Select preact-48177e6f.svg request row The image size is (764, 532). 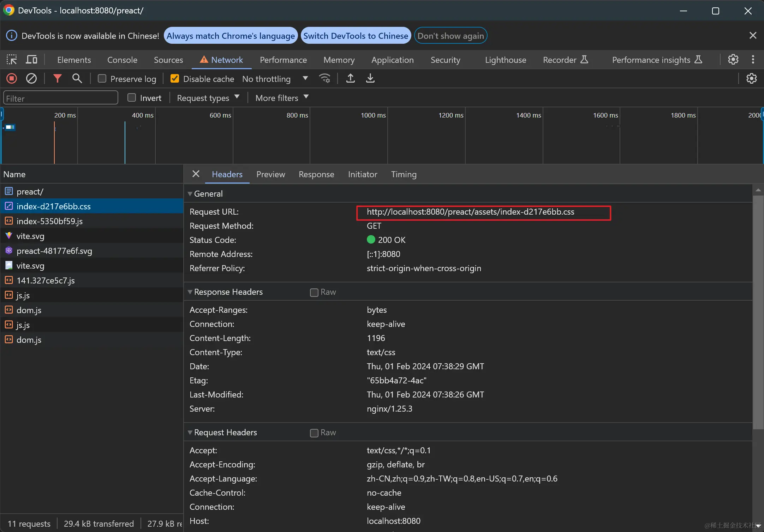point(92,251)
